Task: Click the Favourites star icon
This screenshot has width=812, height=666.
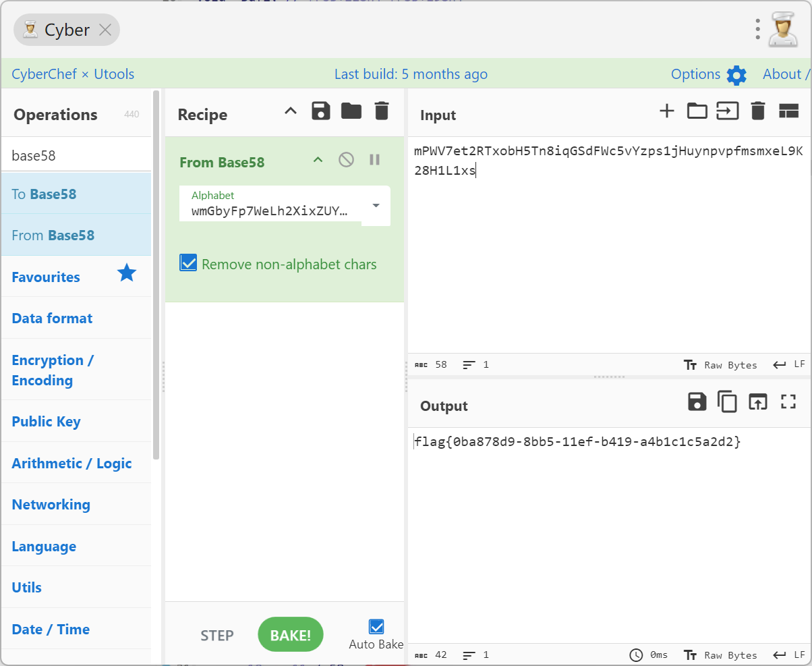Action: tap(127, 273)
